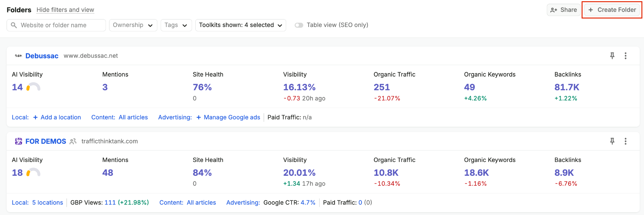Viewport: 644px width, 215px height.
Task: Click the Debussac site favicon
Action: (19, 56)
